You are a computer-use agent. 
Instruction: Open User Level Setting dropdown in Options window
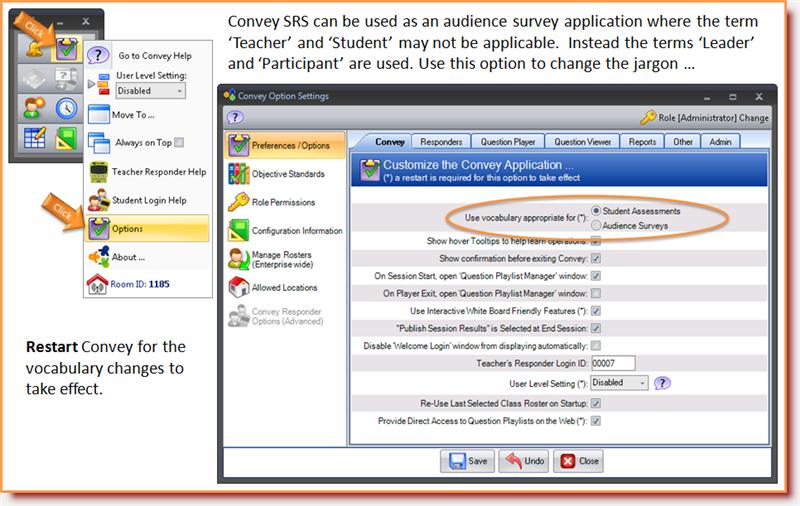(x=619, y=383)
